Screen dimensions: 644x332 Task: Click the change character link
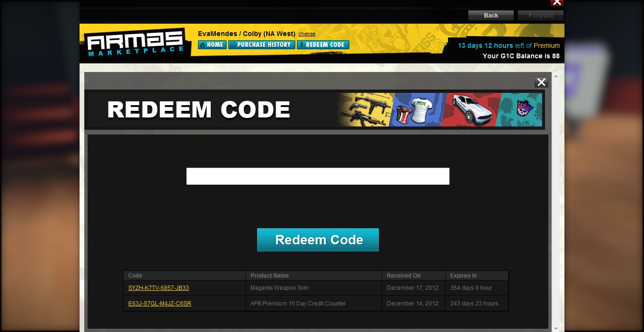[x=307, y=34]
